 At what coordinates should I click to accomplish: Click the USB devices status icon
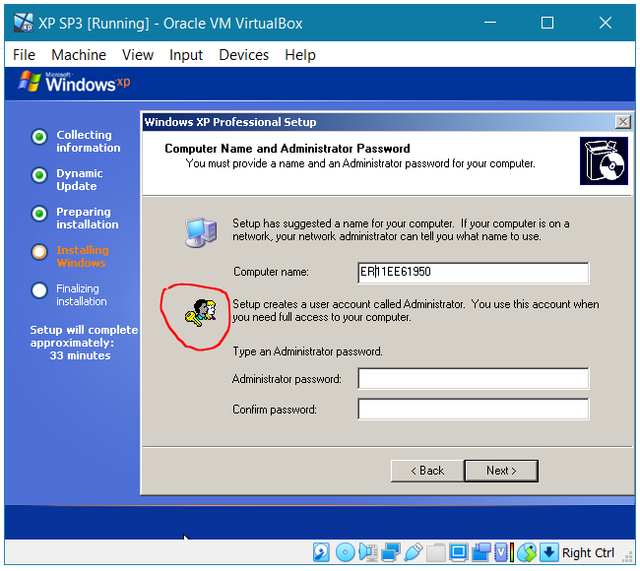coord(413,552)
